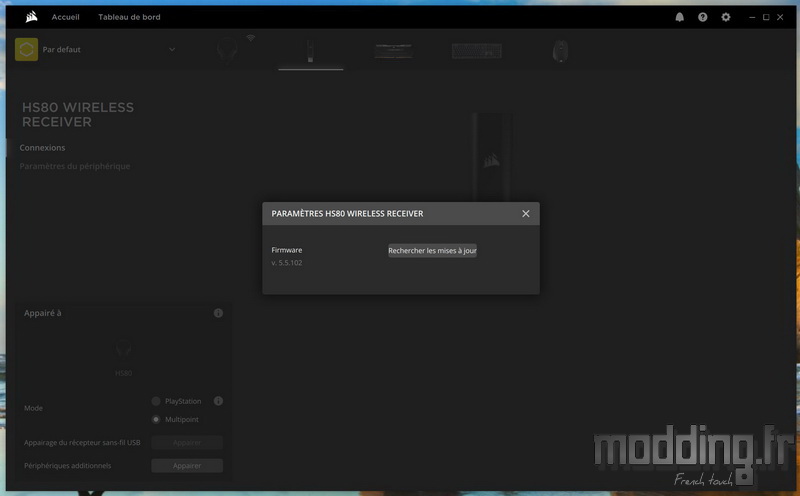Click the firmware version v. 5.5.102
Image resolution: width=800 pixels, height=496 pixels.
287,263
